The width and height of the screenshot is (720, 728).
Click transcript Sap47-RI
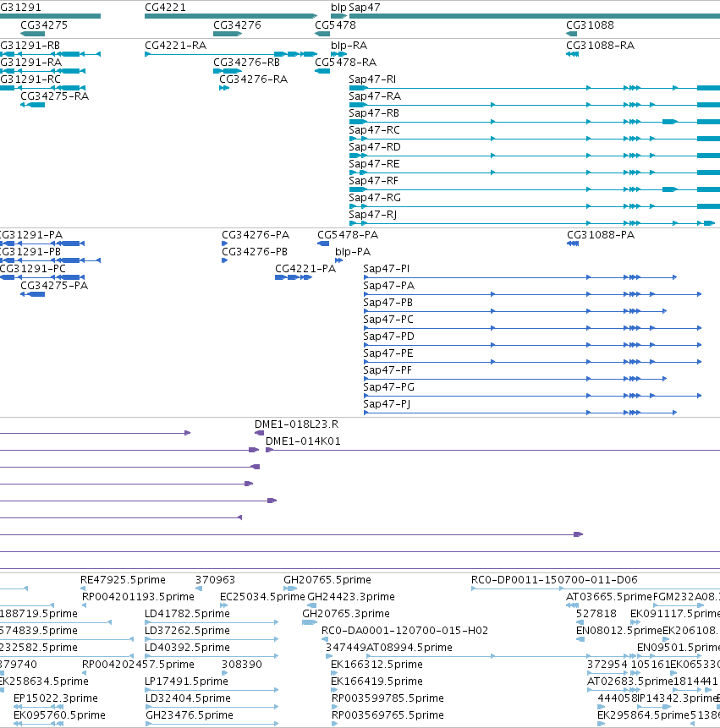372,79
